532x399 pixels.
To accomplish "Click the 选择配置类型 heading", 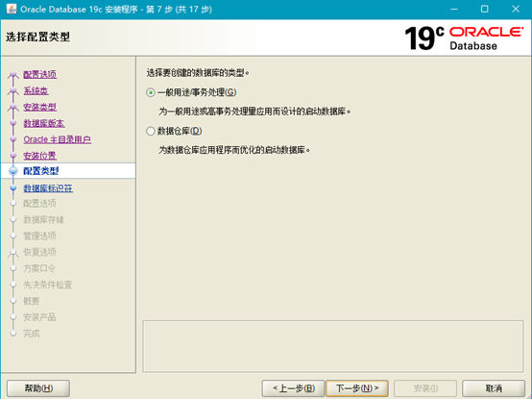I will tap(37, 37).
